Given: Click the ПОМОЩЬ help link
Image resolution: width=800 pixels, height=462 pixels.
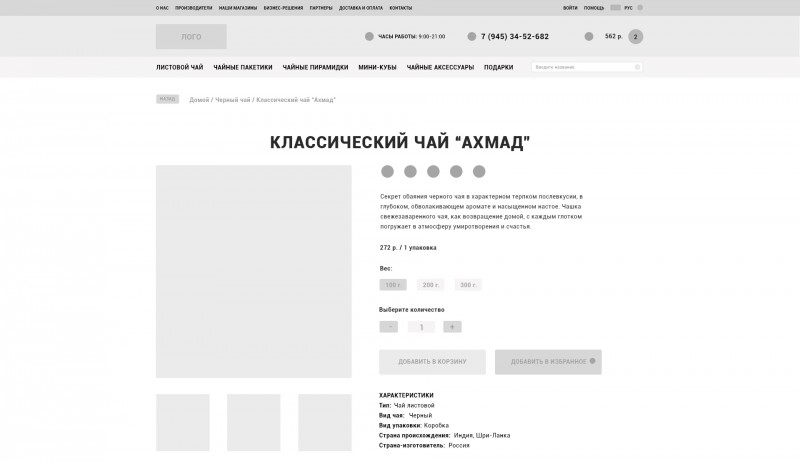Looking at the screenshot, I should pyautogui.click(x=594, y=8).
